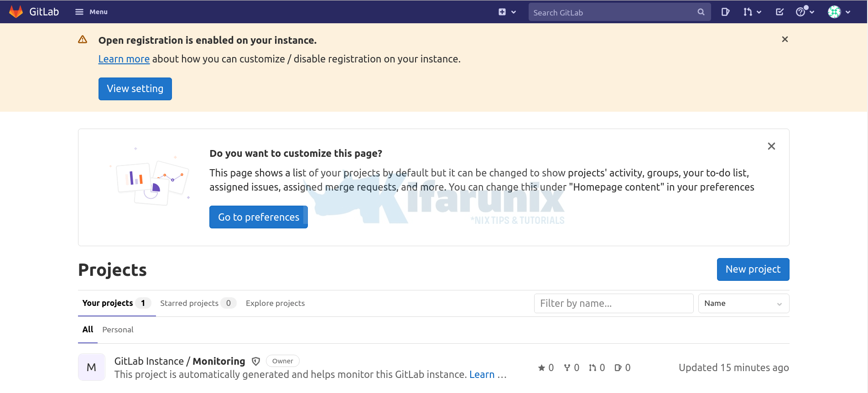Open the Merge requests dropdown
The width and height of the screenshot is (868, 393).
tap(752, 12)
